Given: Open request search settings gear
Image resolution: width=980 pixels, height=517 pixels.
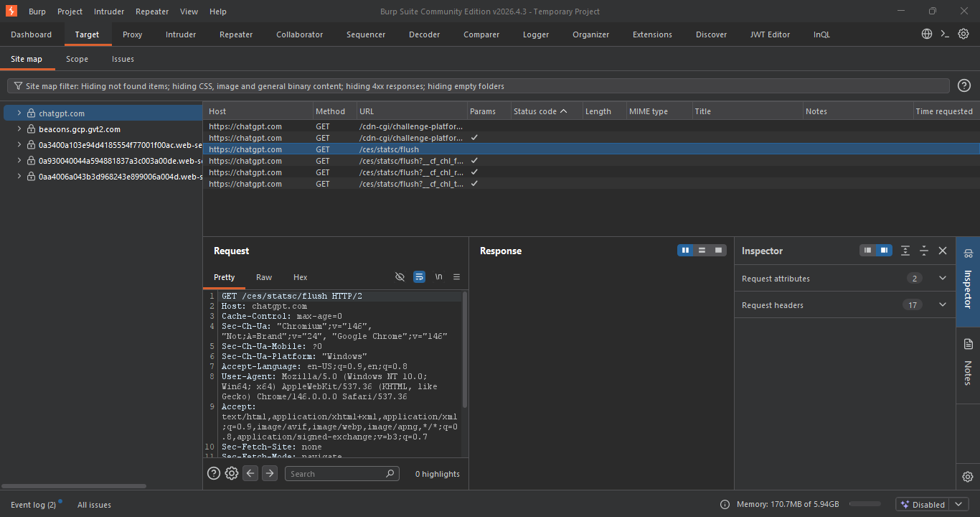Looking at the screenshot, I should point(232,473).
